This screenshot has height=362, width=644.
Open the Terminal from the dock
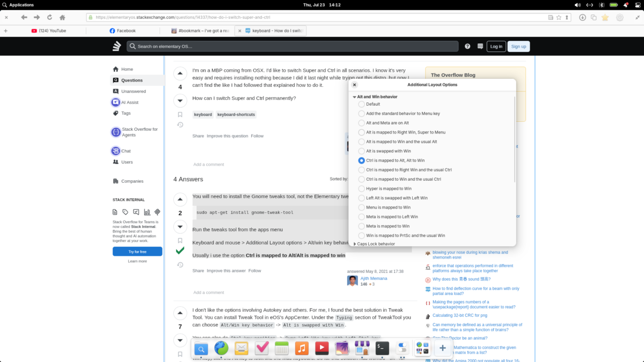382,349
